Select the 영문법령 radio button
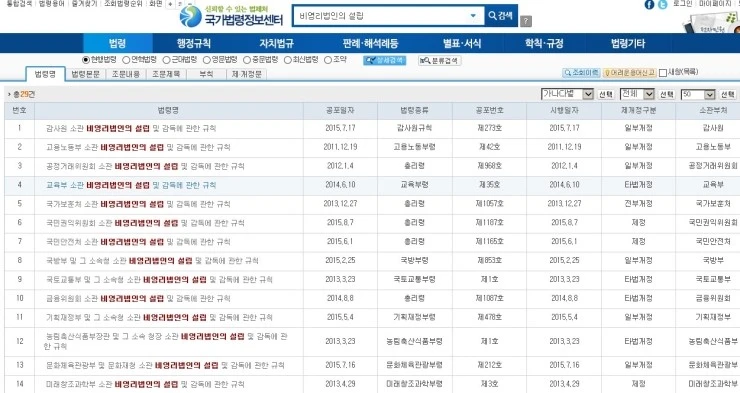The image size is (740, 393). coord(207,60)
